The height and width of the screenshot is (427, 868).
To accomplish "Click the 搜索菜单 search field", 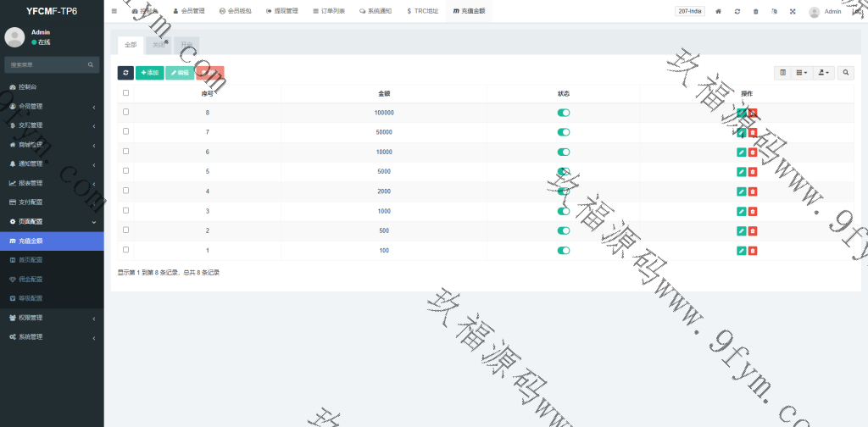I will [47, 64].
